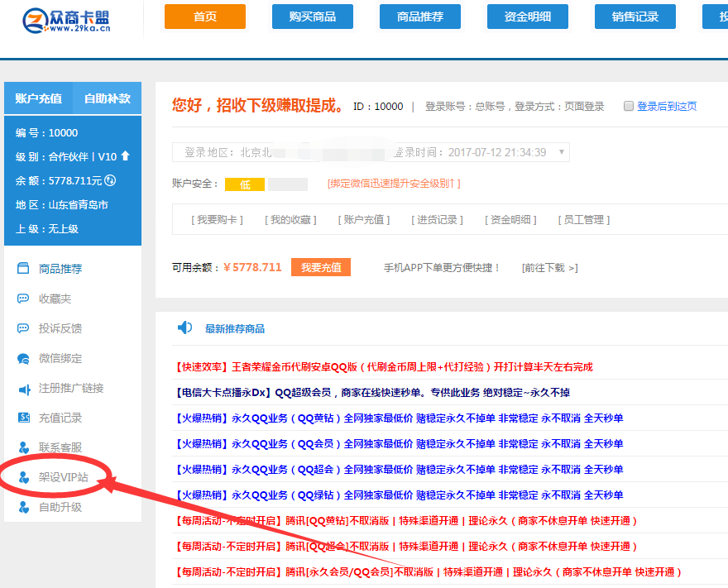The image size is (728, 588).
Task: Click the ￥5778.711 available balance amount
Action: point(252,267)
